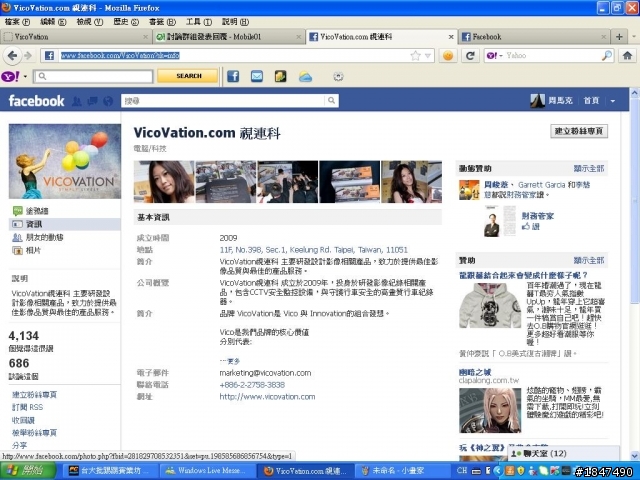Switch to the Mobile01 tab
This screenshot has height=480, width=640.
point(229,37)
